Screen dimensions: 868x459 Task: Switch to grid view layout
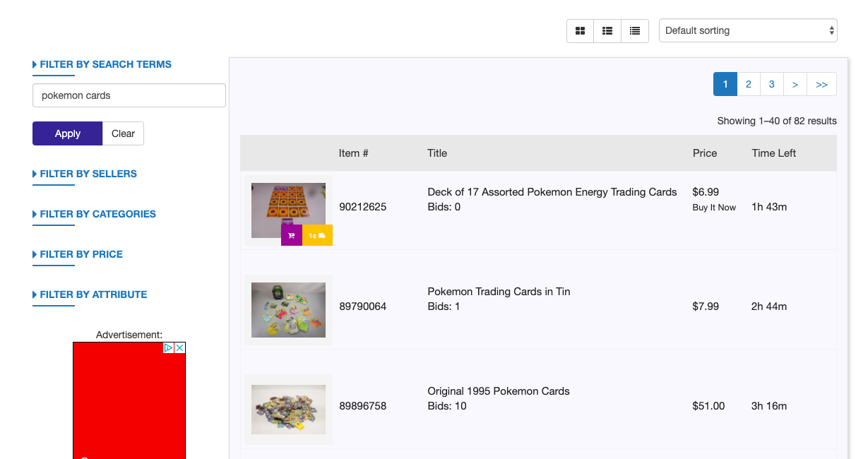(x=581, y=31)
